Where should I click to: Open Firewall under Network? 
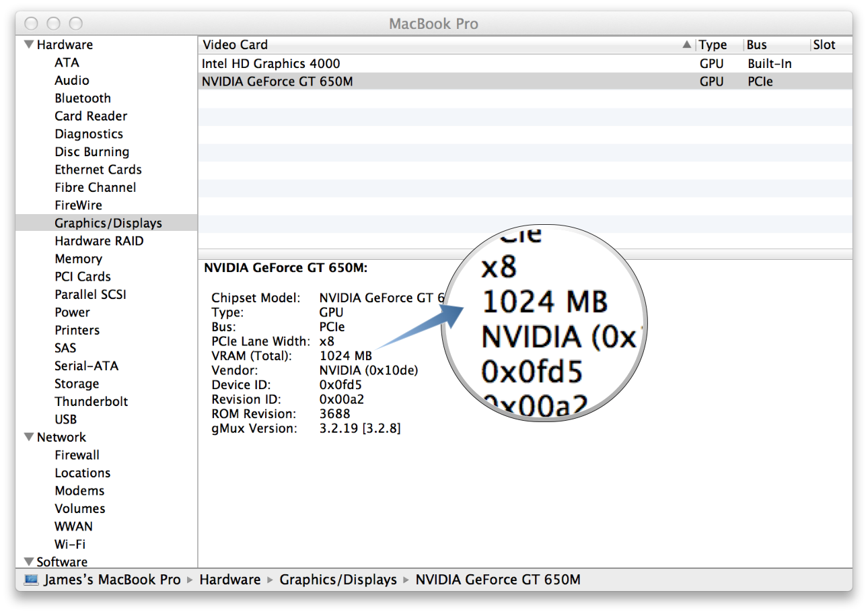pos(77,455)
